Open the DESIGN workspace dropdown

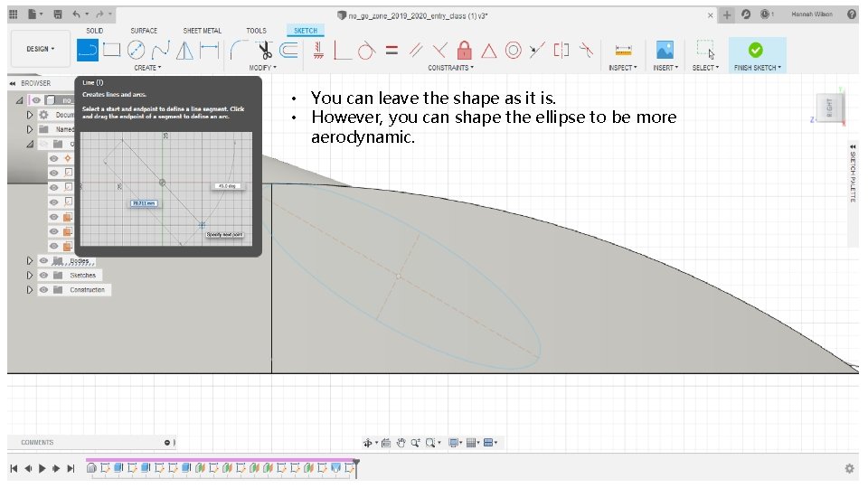[x=41, y=49]
